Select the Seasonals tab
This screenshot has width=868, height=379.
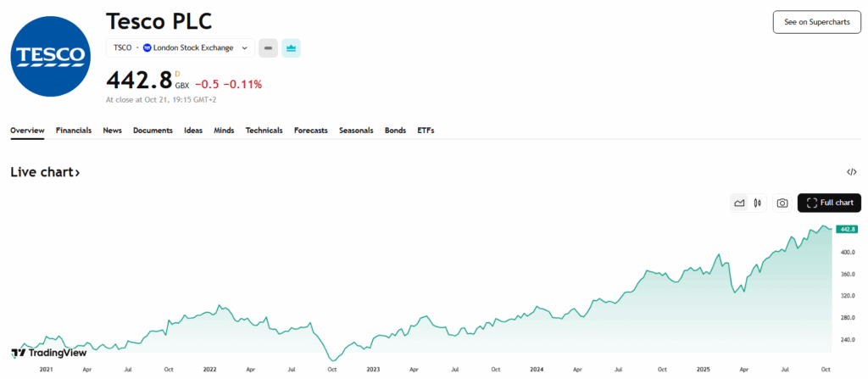point(358,131)
